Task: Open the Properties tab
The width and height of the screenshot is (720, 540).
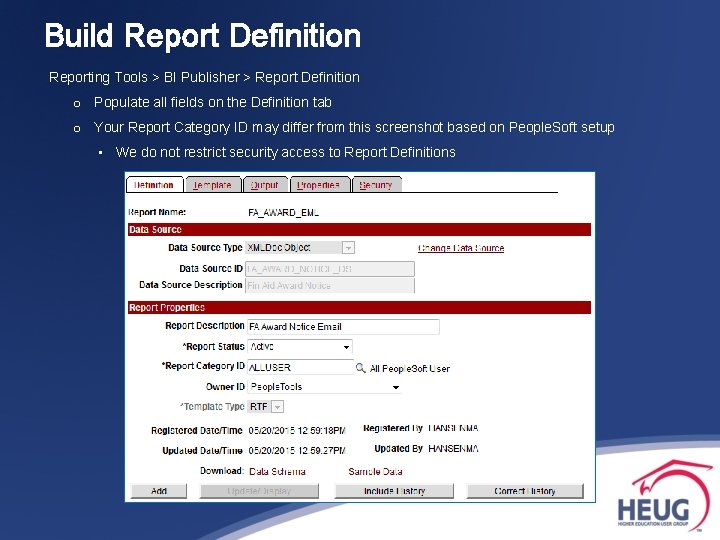Action: point(319,185)
